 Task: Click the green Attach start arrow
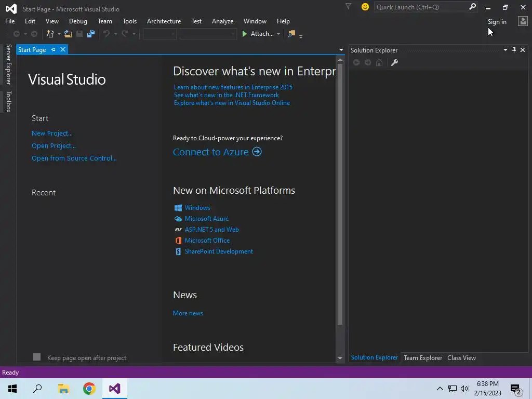[x=244, y=34]
